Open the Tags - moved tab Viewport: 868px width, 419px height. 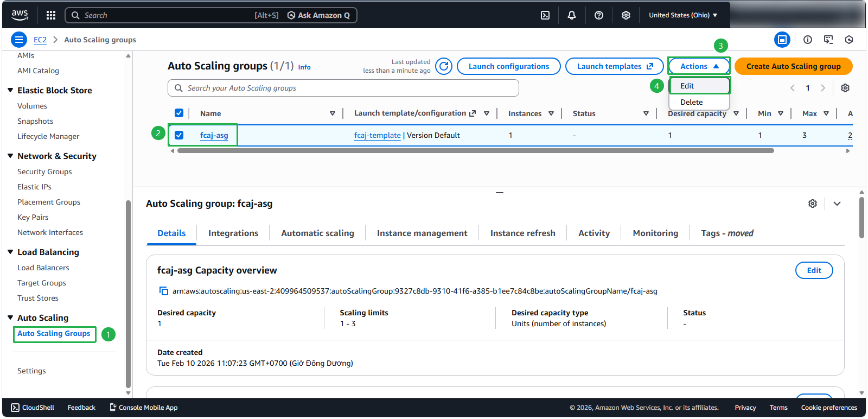pyautogui.click(x=727, y=233)
